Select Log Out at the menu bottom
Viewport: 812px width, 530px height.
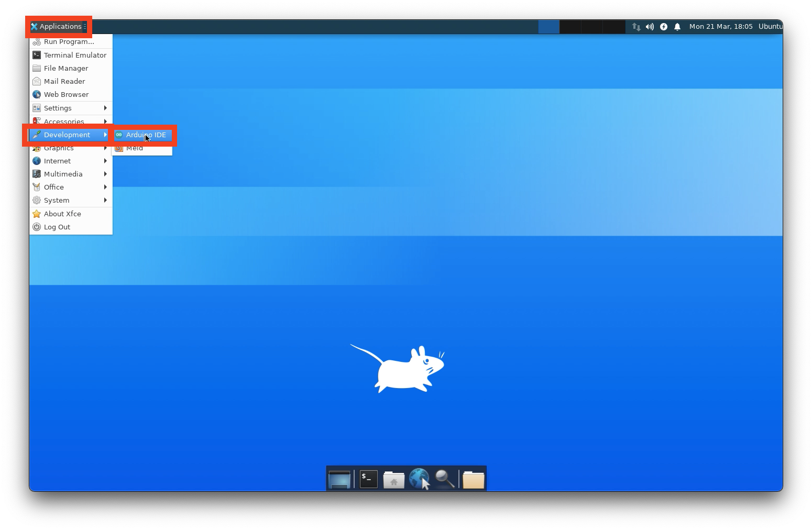[x=57, y=227]
